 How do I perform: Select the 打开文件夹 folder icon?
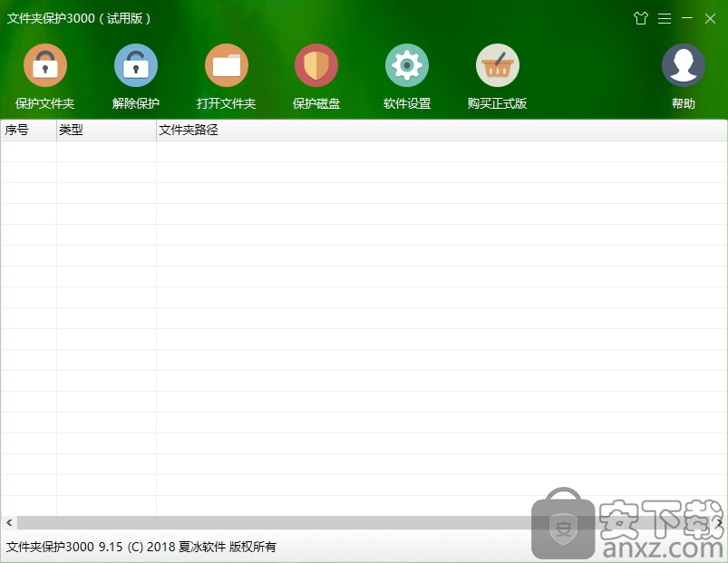226,65
